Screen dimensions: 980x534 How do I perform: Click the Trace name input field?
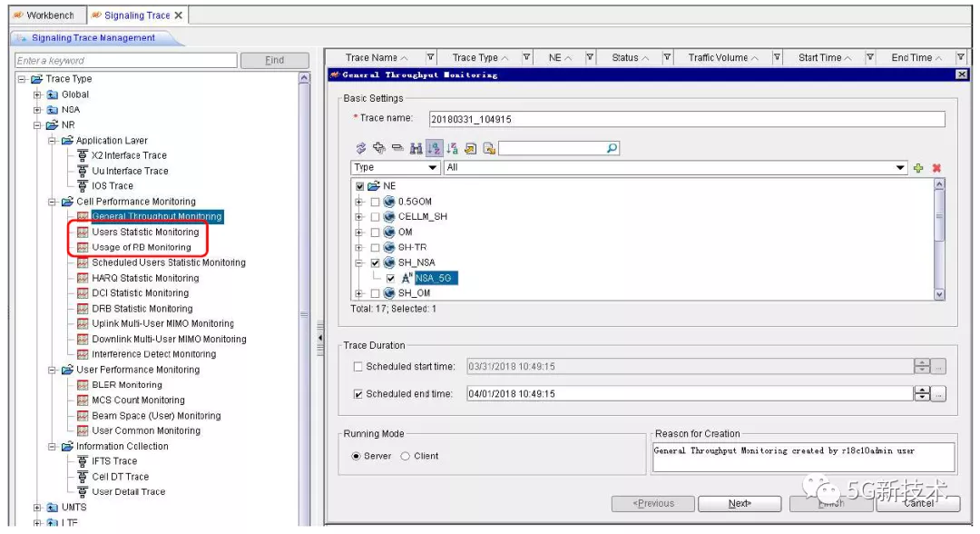tap(687, 119)
